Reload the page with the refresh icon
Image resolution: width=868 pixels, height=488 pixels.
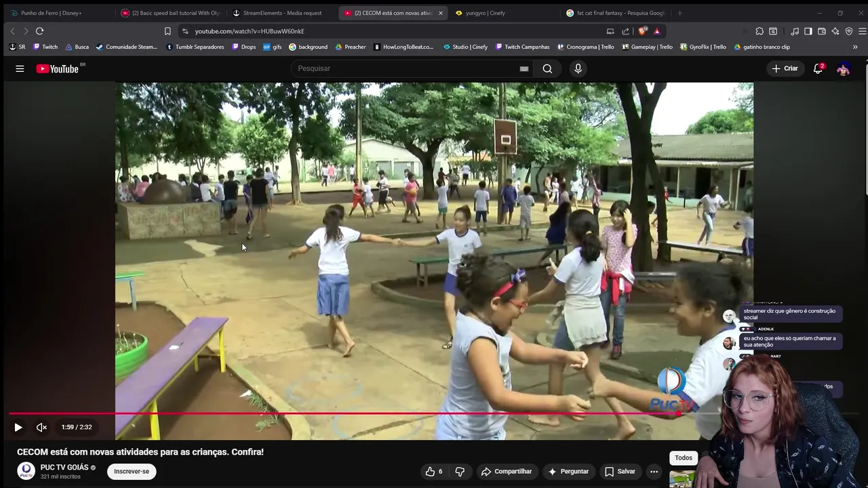(39, 31)
